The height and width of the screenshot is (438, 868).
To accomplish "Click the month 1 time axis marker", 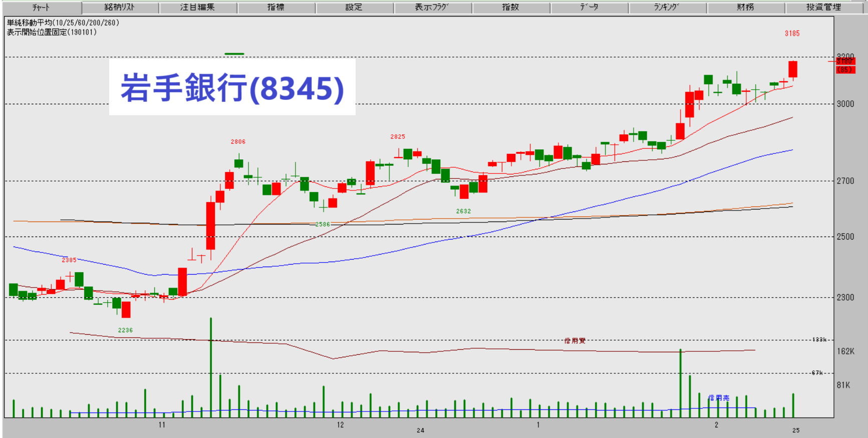I will point(538,425).
